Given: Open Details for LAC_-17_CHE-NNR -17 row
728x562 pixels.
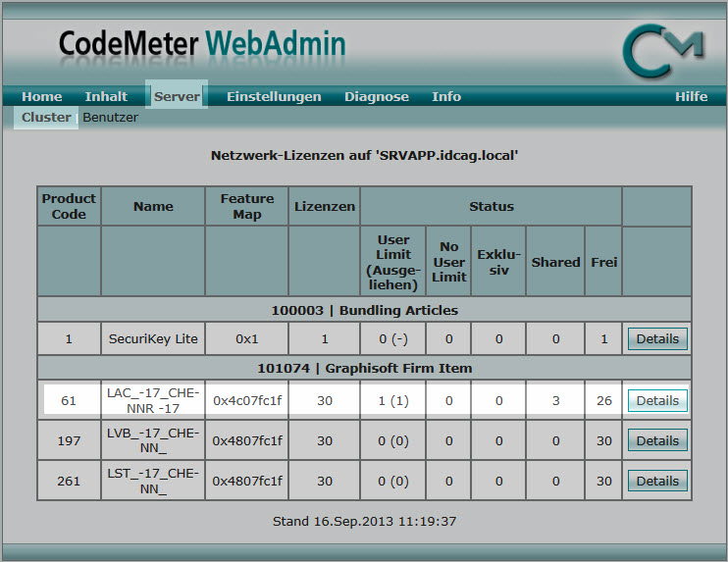Looking at the screenshot, I should [x=657, y=400].
